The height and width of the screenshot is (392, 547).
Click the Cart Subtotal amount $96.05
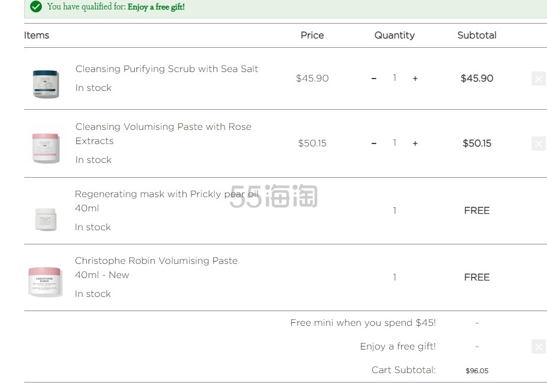click(x=477, y=371)
